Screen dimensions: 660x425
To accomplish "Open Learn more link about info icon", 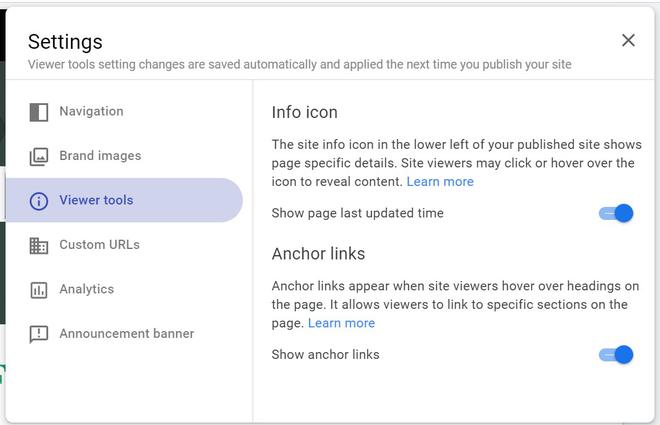I will [x=440, y=182].
